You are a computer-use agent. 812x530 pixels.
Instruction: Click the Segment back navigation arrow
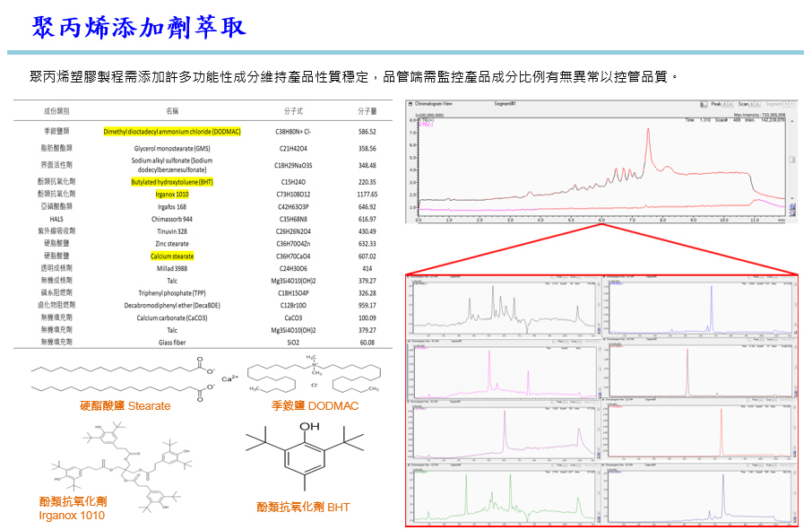[x=786, y=103]
